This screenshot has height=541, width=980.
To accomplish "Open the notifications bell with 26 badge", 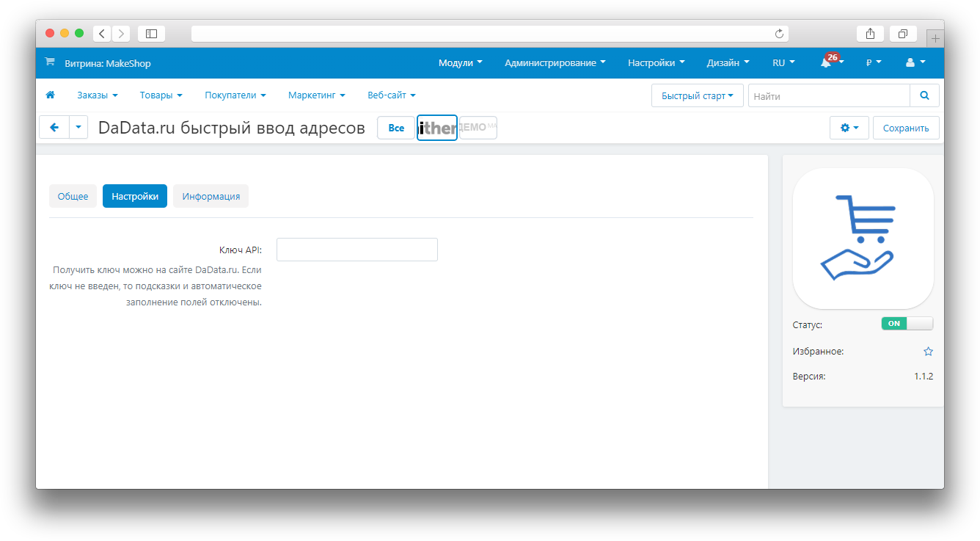I will (827, 63).
